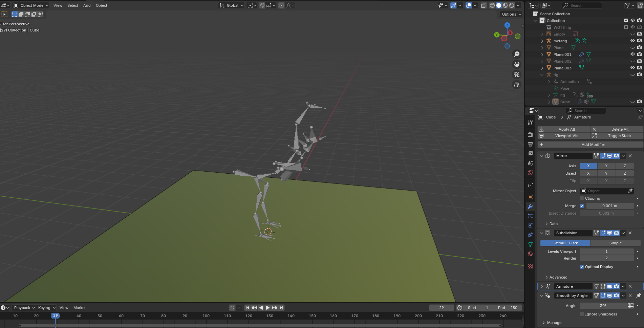
Task: Open the Object properties tab
Action: point(530,197)
